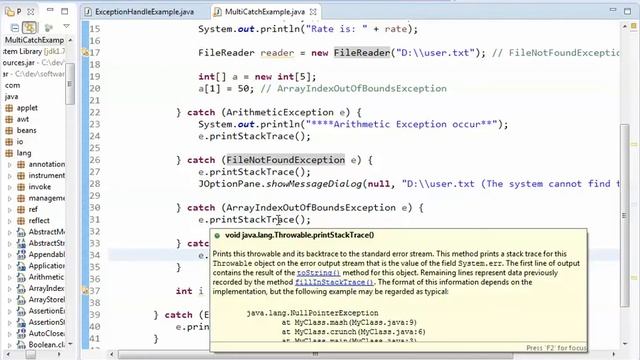
Task: Click the annotation package icon
Action: click(21, 164)
